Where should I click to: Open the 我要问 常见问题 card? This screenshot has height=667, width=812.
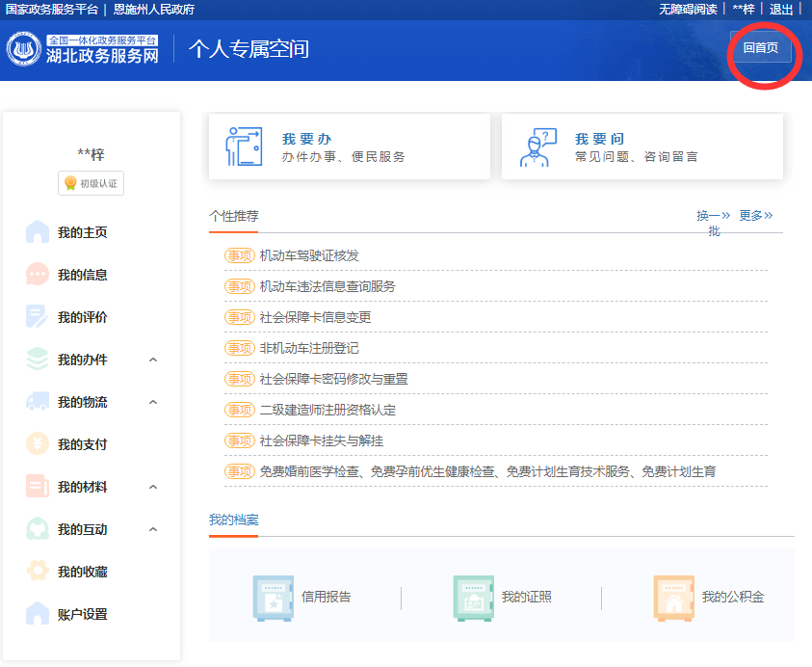click(x=642, y=147)
